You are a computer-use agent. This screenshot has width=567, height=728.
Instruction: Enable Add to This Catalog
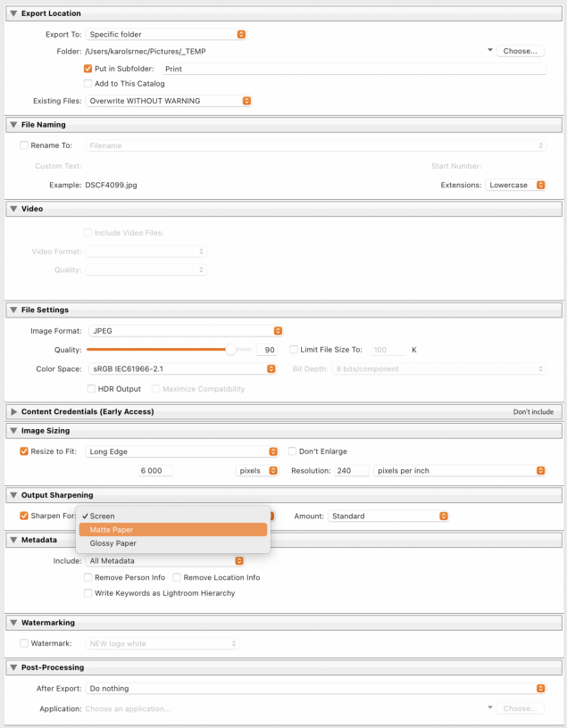tap(88, 84)
